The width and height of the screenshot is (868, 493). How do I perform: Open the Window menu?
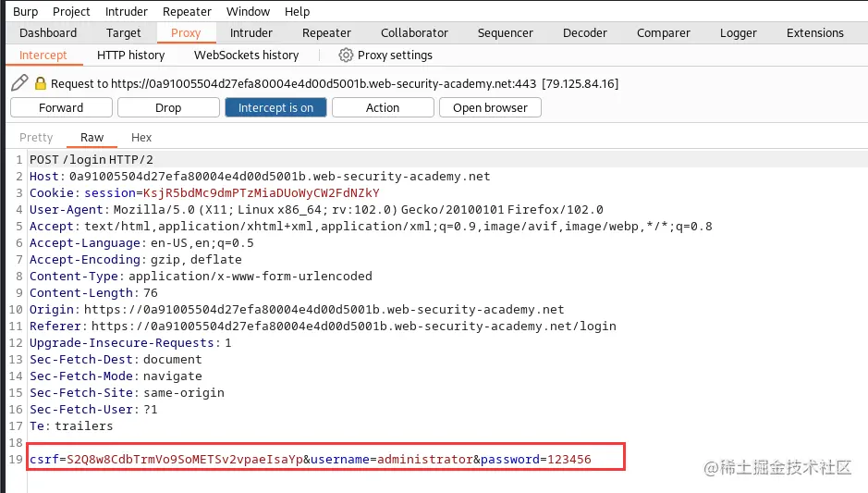pyautogui.click(x=248, y=11)
